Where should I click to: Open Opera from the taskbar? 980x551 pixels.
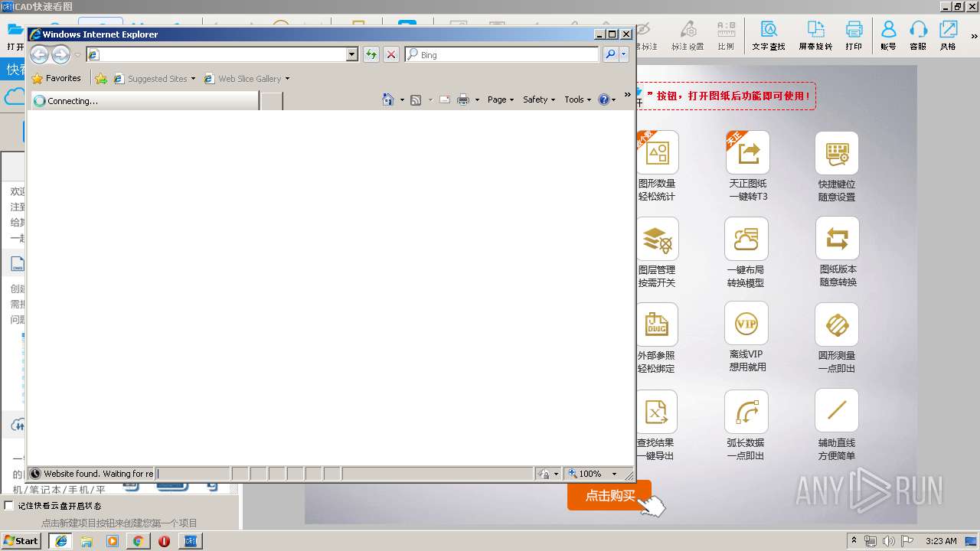tap(164, 541)
